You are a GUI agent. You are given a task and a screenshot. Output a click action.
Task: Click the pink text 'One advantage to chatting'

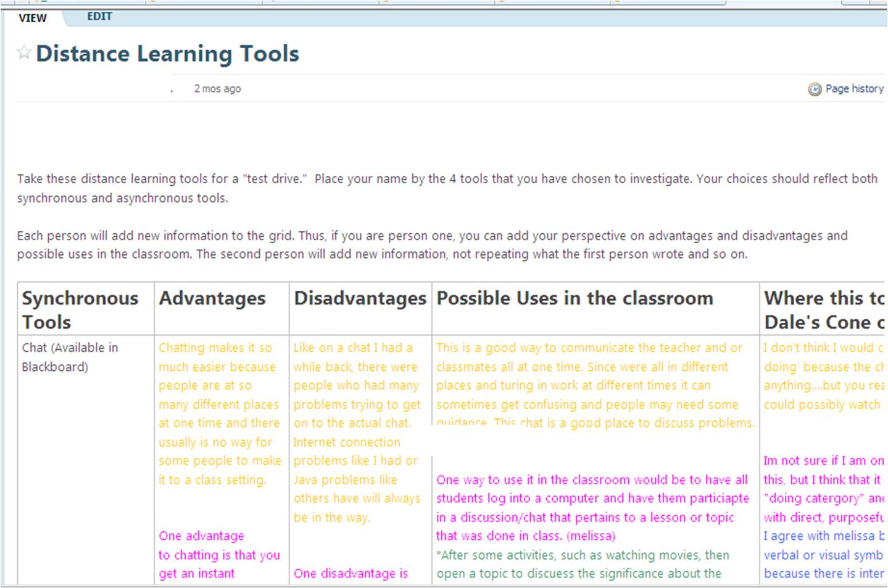click(x=219, y=545)
